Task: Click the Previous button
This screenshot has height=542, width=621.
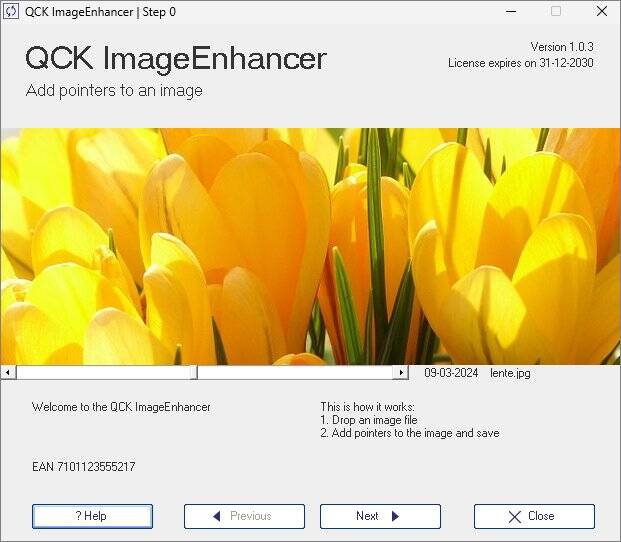Action: [244, 516]
